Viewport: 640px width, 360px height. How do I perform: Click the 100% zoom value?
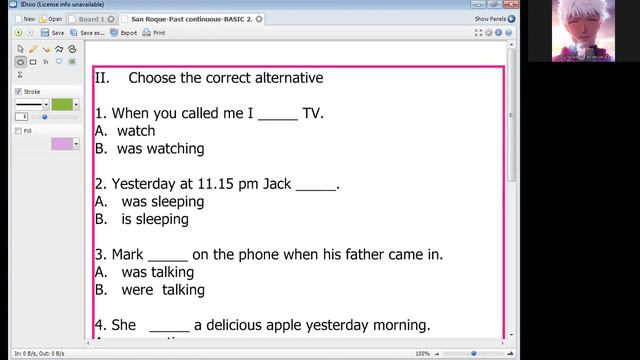click(422, 354)
